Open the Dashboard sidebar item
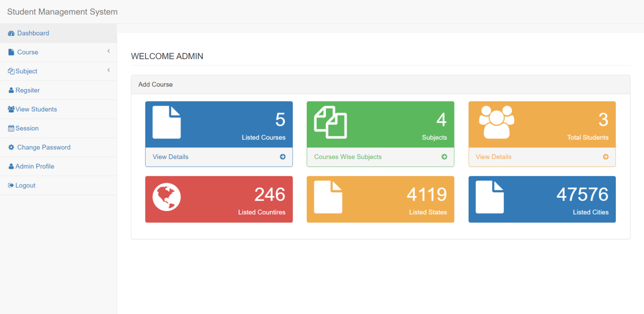Viewport: 644px width, 314px height. [33, 33]
